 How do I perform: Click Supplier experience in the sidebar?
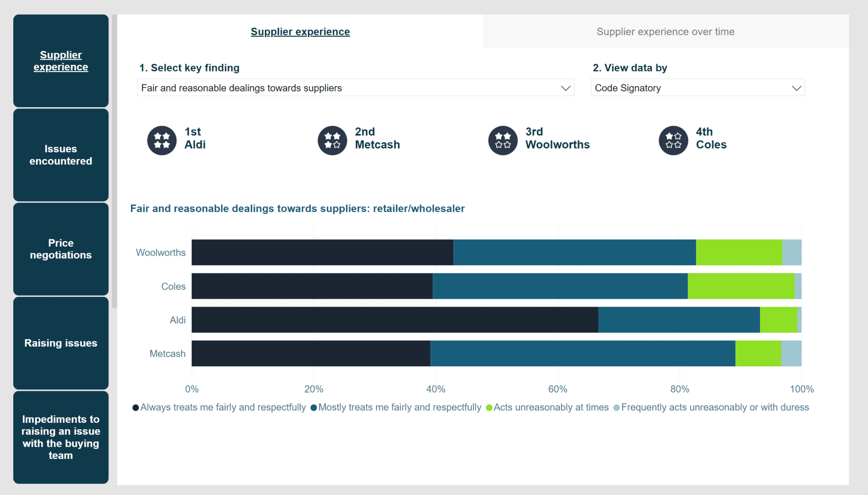(61, 61)
